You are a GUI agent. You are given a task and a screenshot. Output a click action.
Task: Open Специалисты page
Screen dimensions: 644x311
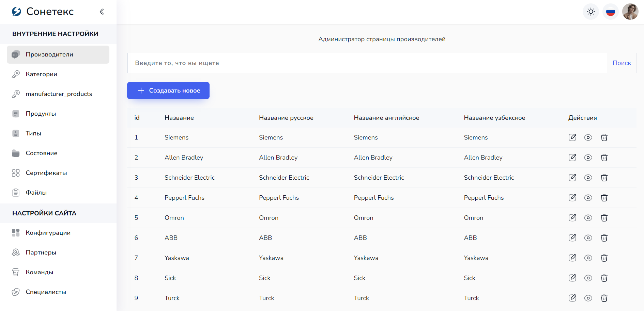[58, 292]
